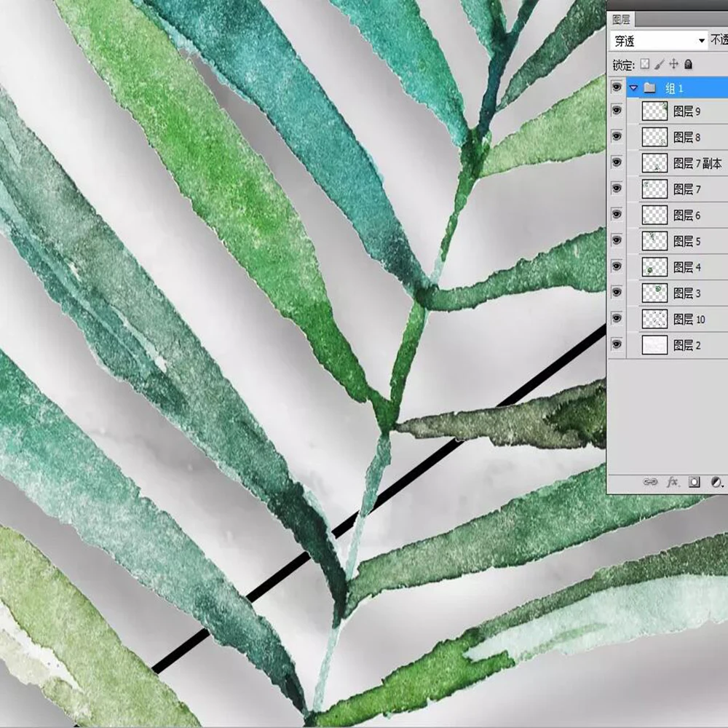Hide 图层 9 with its eye icon

pos(617,111)
